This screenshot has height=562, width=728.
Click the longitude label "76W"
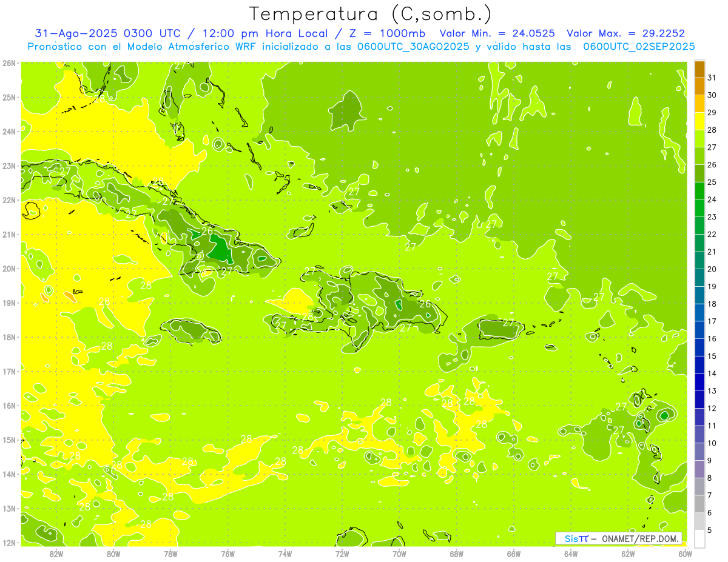(x=228, y=554)
